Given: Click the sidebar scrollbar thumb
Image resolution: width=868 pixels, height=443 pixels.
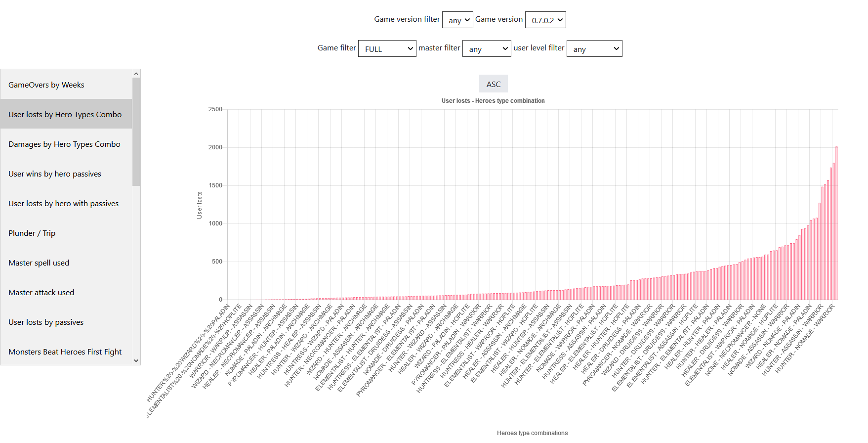Looking at the screenshot, I should coord(136,131).
